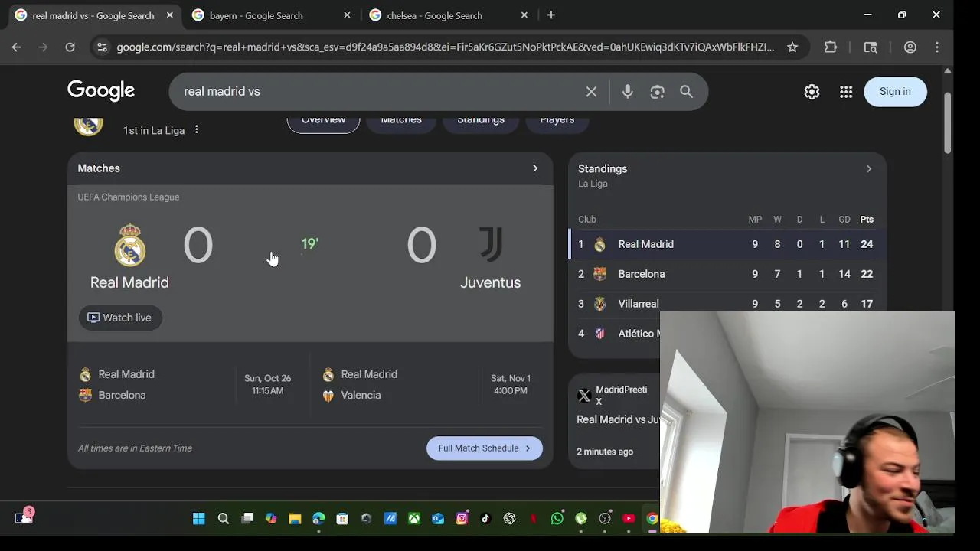Open Task View on taskbar

(247, 518)
